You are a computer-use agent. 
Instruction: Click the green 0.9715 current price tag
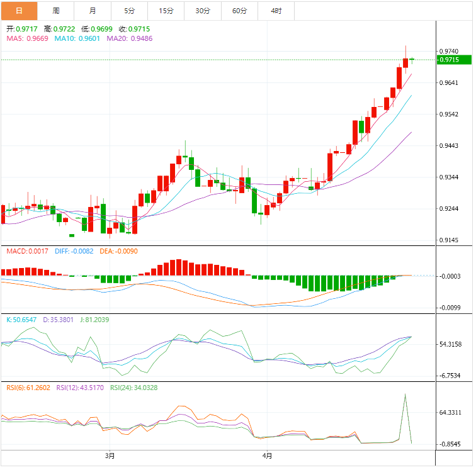coord(449,60)
